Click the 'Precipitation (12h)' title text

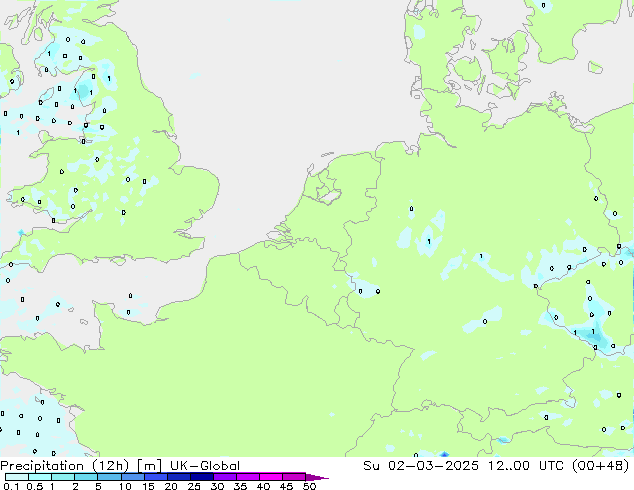point(65,466)
